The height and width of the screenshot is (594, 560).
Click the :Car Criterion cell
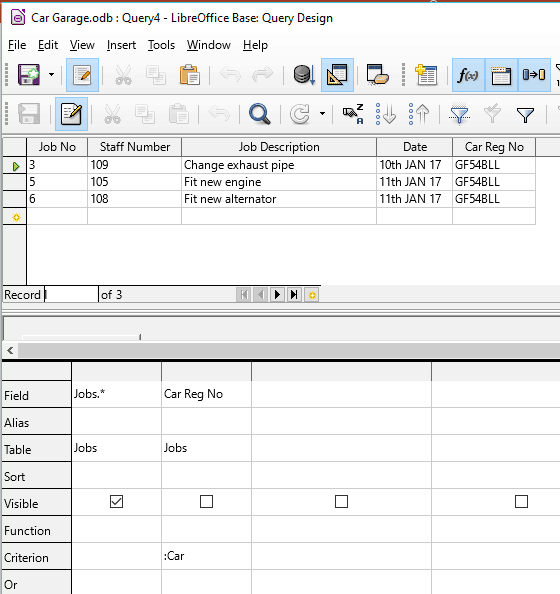[x=206, y=556]
